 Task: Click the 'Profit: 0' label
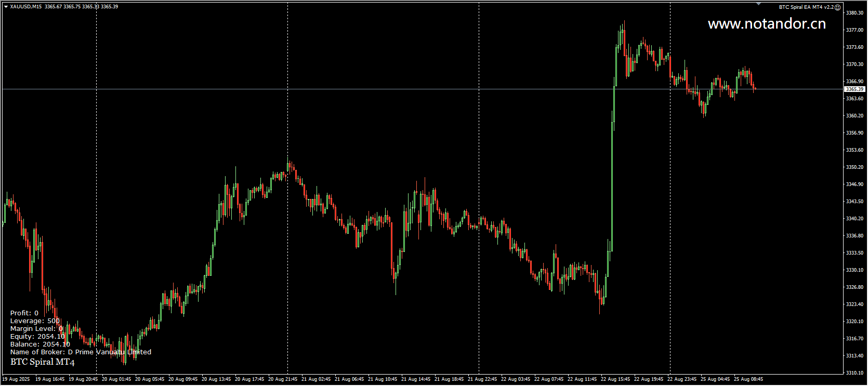[24, 313]
